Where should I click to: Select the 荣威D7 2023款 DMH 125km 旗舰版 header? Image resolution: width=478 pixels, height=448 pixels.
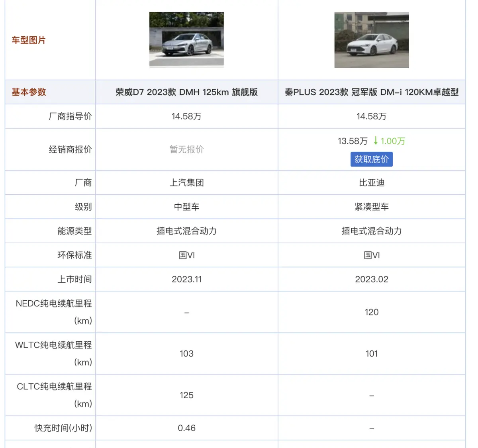(186, 92)
